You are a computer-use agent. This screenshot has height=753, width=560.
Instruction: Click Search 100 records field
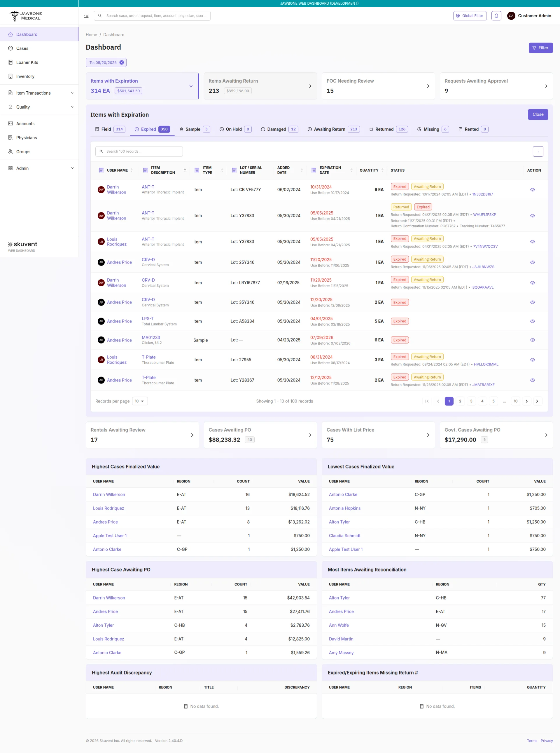click(x=139, y=151)
